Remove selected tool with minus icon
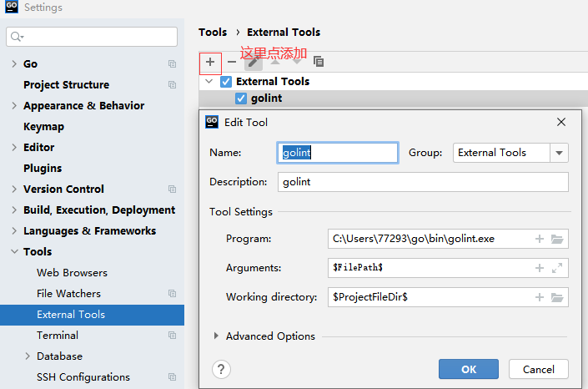The height and width of the screenshot is (389, 588). (232, 62)
